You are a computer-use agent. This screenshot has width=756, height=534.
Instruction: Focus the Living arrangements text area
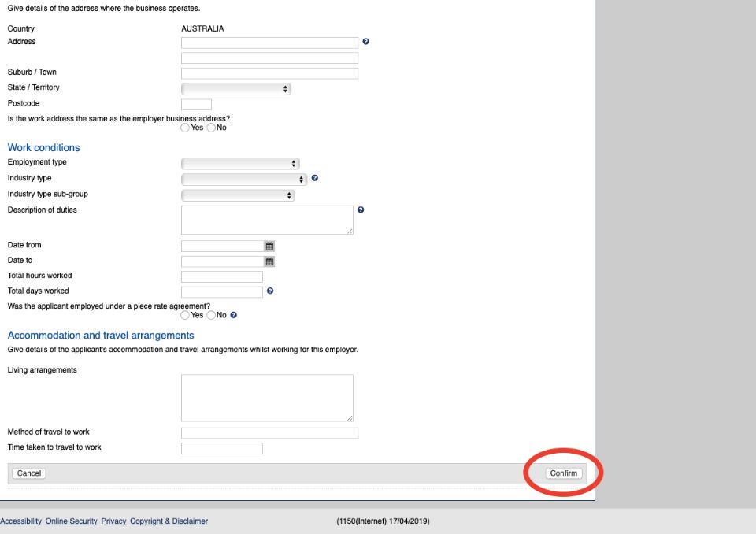(267, 398)
